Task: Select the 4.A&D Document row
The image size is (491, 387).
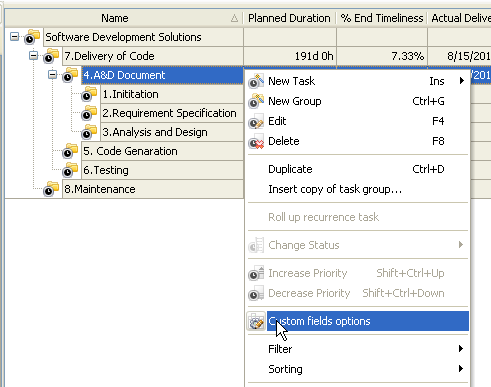Action: (x=162, y=75)
